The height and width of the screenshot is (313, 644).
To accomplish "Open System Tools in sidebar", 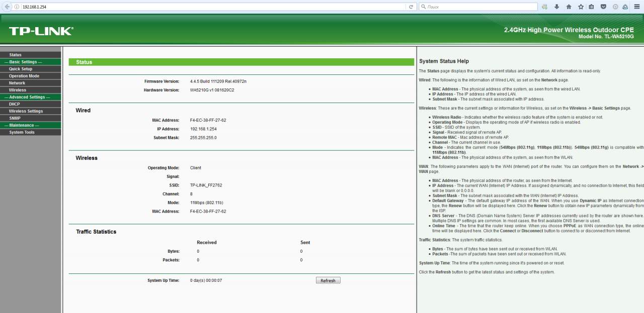I will pos(31,132).
